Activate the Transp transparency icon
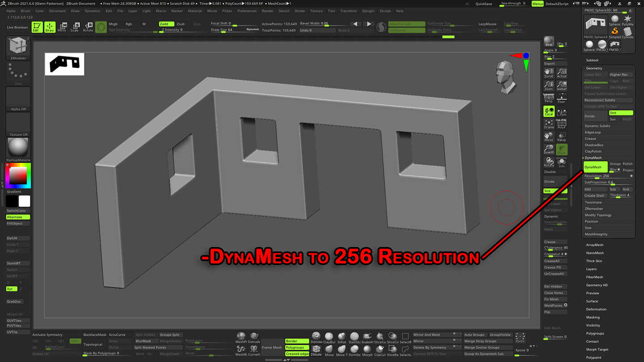Image resolution: width=644 pixels, height=362 pixels. click(562, 135)
